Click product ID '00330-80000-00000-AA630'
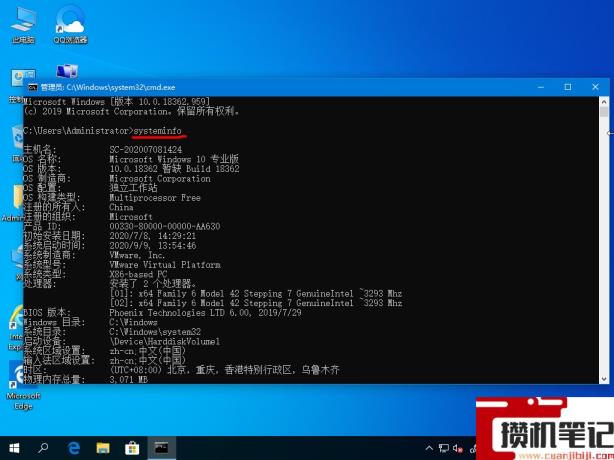 click(164, 226)
